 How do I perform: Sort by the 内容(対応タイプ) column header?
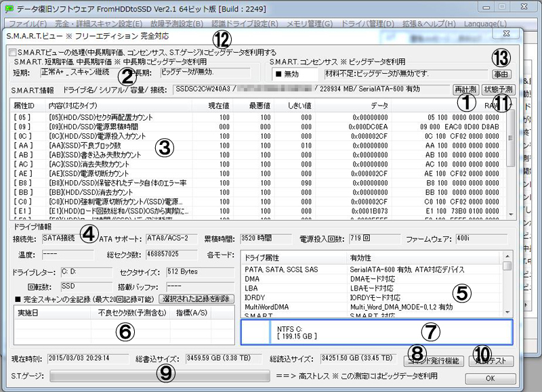119,106
